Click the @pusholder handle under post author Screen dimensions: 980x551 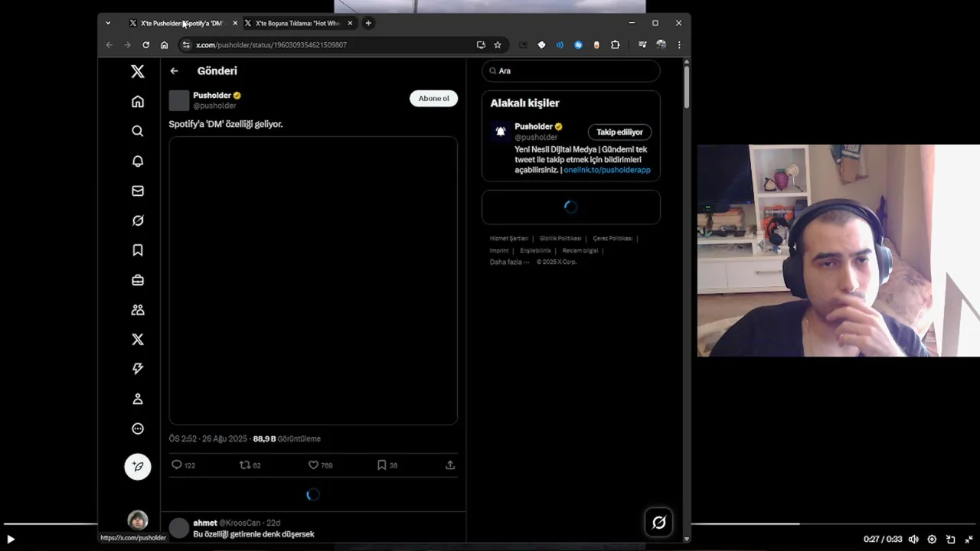(x=214, y=106)
